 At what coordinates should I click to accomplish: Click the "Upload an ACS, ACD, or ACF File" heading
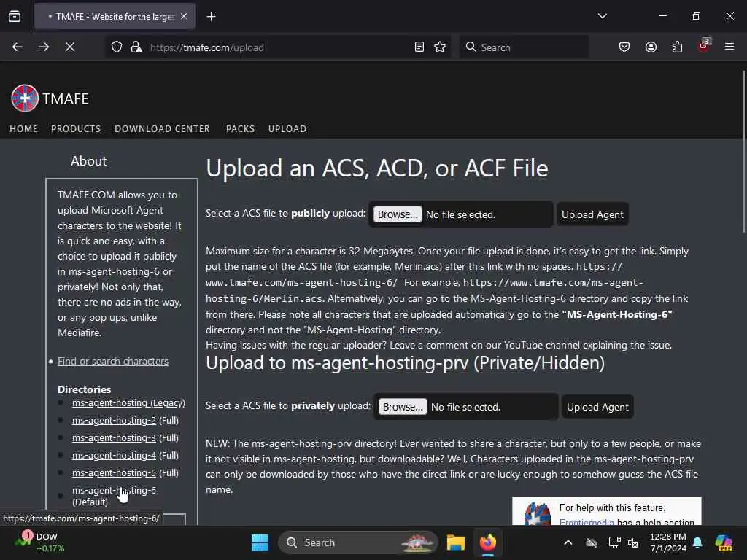(x=377, y=168)
